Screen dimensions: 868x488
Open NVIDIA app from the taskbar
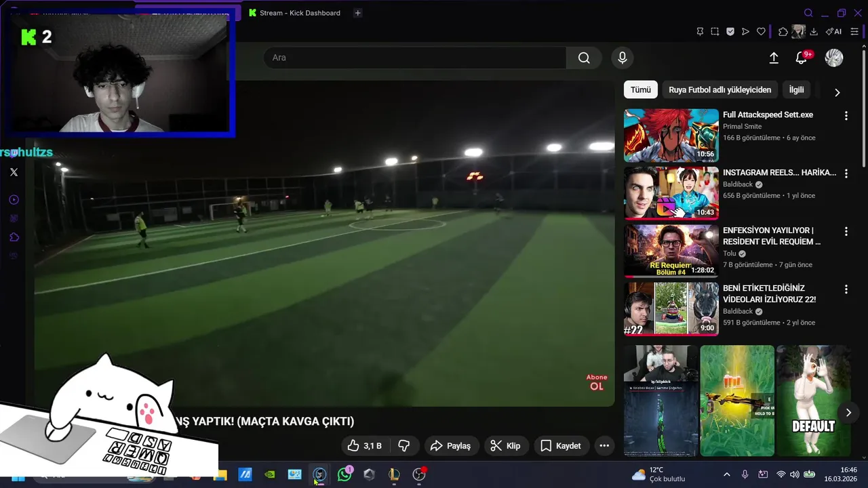[270, 474]
